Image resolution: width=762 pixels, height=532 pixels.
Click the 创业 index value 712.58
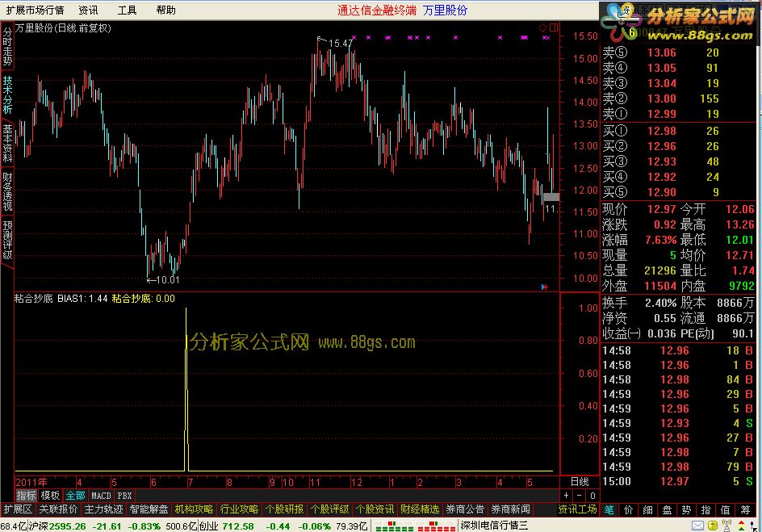[x=238, y=526]
